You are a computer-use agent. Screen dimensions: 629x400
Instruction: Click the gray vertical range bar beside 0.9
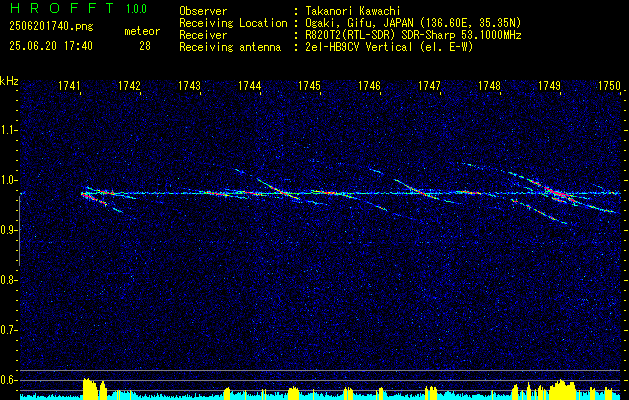pos(19,231)
